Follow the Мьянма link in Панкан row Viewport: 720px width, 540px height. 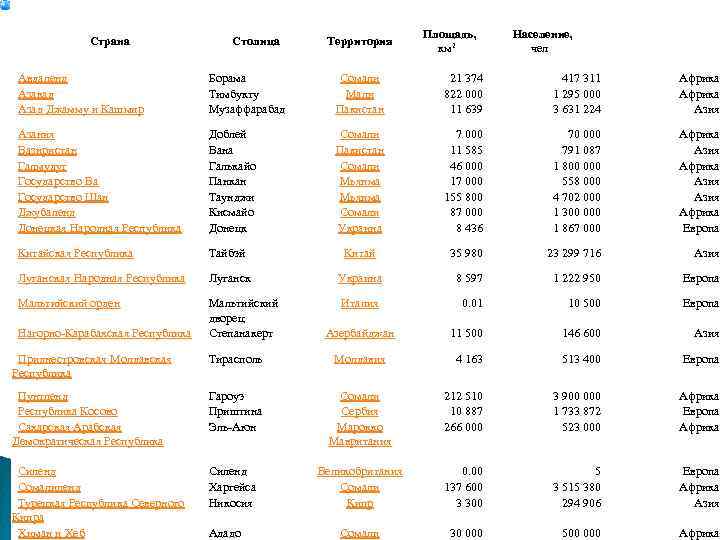pyautogui.click(x=360, y=181)
